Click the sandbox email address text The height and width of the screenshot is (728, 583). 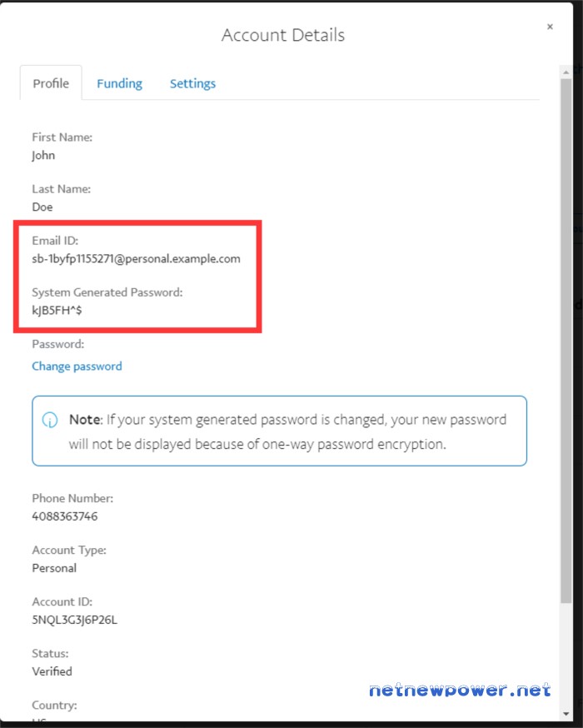coord(136,258)
